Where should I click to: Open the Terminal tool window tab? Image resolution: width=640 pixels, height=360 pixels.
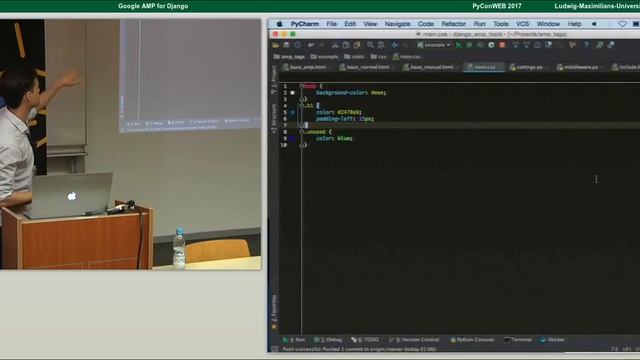click(518, 340)
